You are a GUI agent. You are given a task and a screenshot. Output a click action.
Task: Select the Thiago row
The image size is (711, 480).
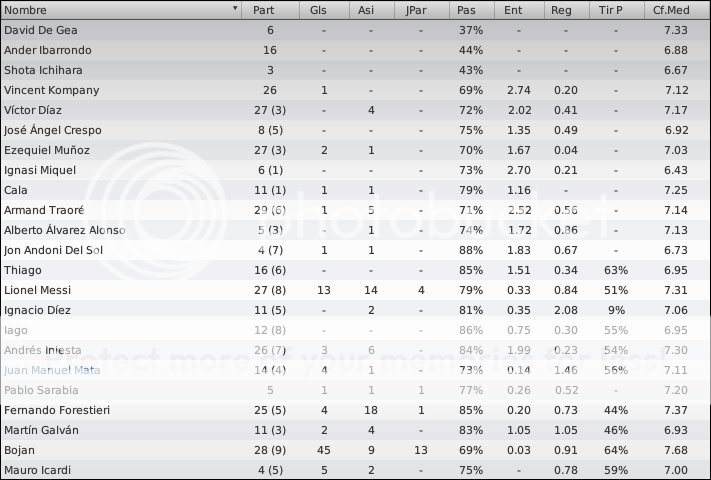click(x=356, y=270)
